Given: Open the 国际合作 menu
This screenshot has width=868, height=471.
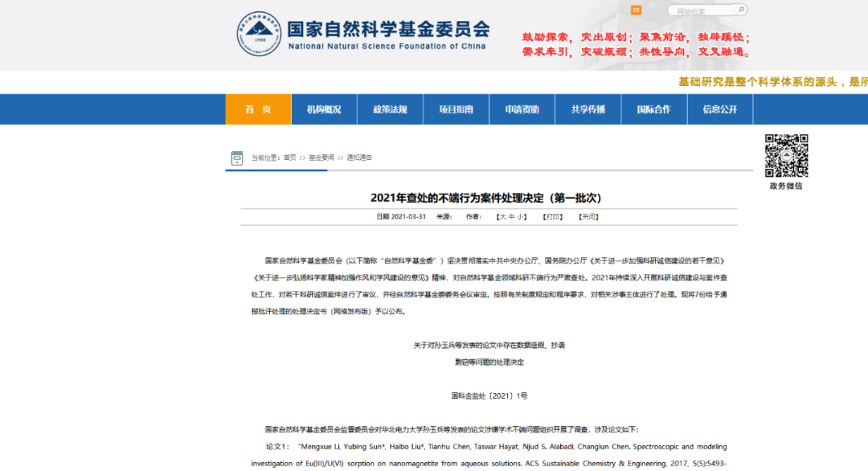Looking at the screenshot, I should coord(653,109).
